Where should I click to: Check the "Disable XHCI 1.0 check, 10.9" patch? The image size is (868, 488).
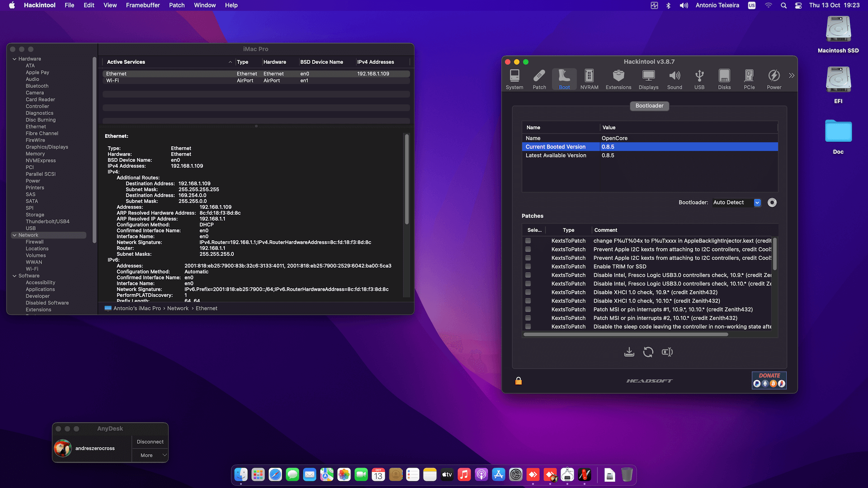tap(528, 292)
